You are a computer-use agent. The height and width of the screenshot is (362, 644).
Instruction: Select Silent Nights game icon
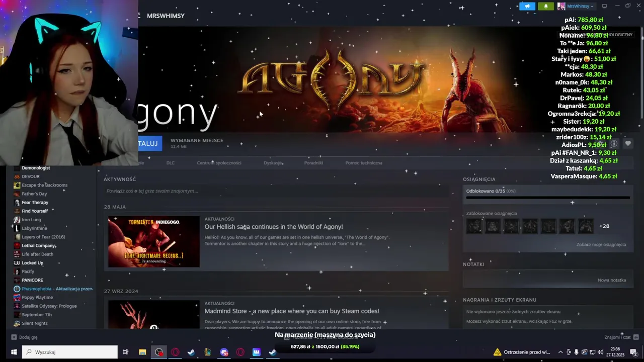(17, 323)
